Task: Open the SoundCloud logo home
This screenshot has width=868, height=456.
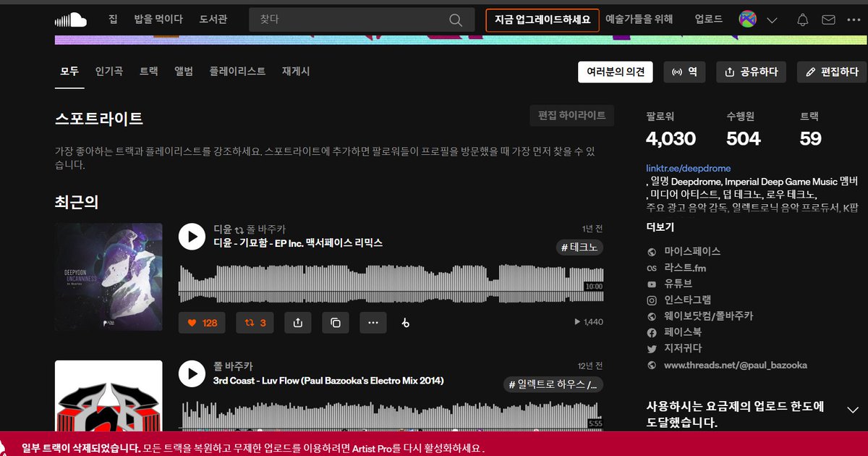Action: (71, 20)
